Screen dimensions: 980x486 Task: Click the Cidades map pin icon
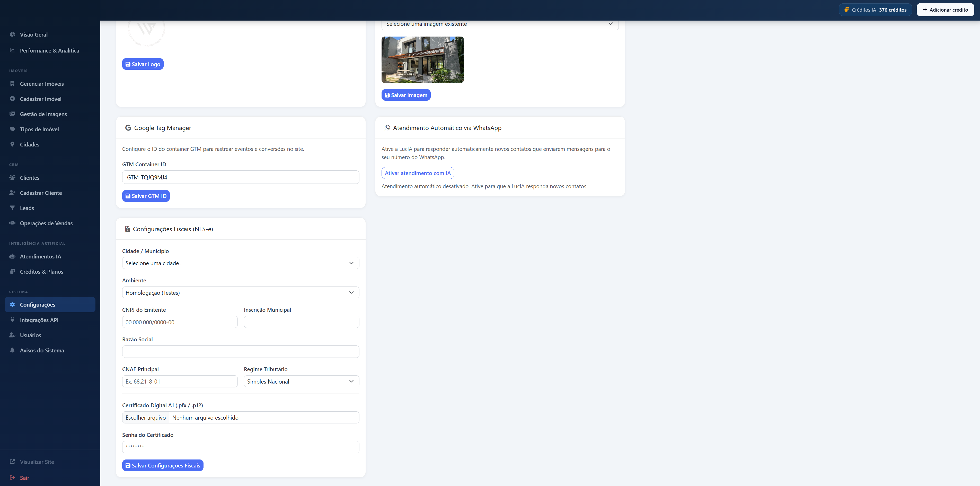click(x=12, y=144)
